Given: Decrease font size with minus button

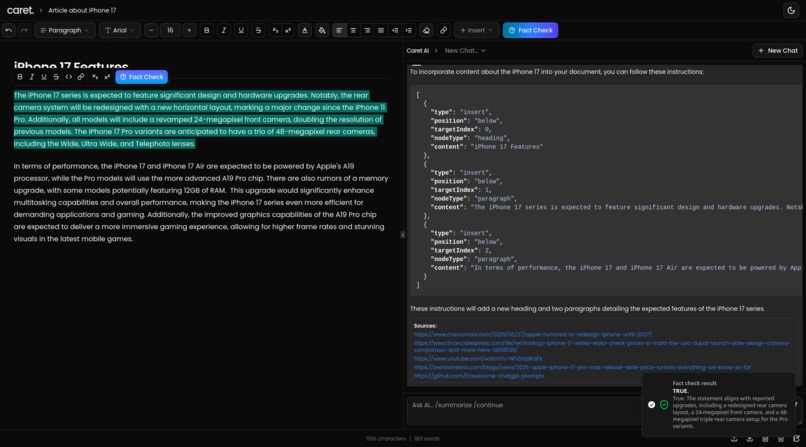Looking at the screenshot, I should click(x=151, y=30).
